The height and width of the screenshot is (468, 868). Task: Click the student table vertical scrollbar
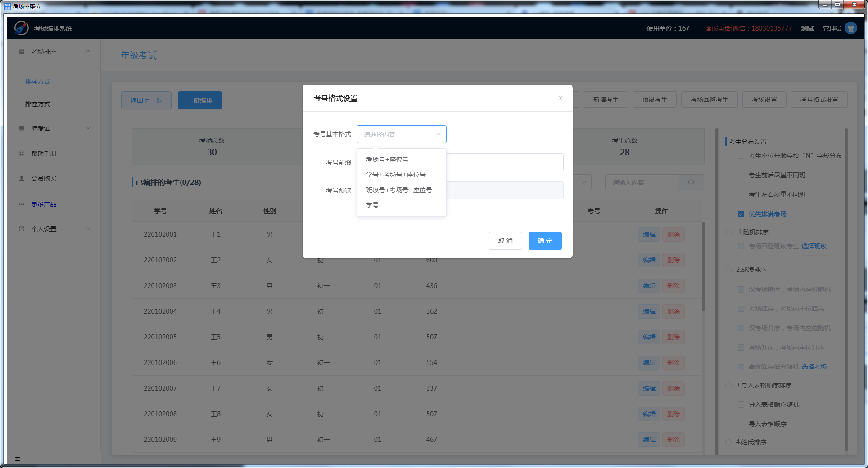(x=703, y=265)
